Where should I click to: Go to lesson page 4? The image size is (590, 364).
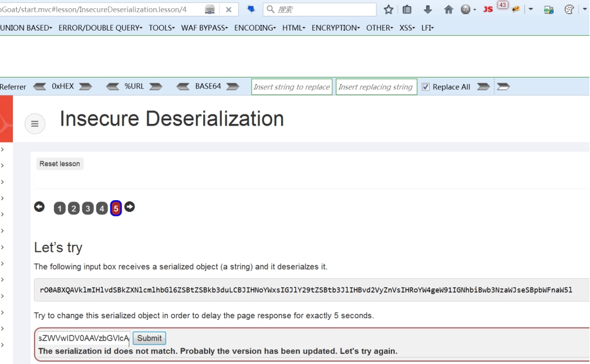pyautogui.click(x=102, y=208)
